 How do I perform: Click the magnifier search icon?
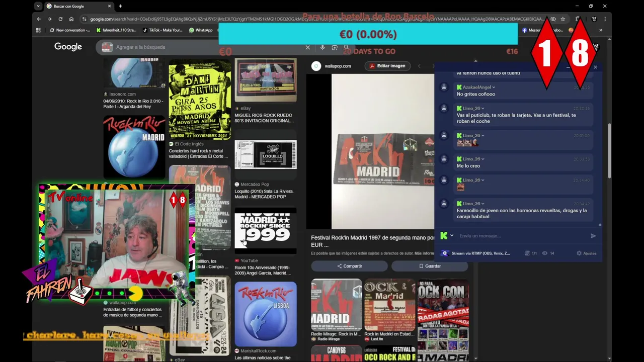coord(346,47)
